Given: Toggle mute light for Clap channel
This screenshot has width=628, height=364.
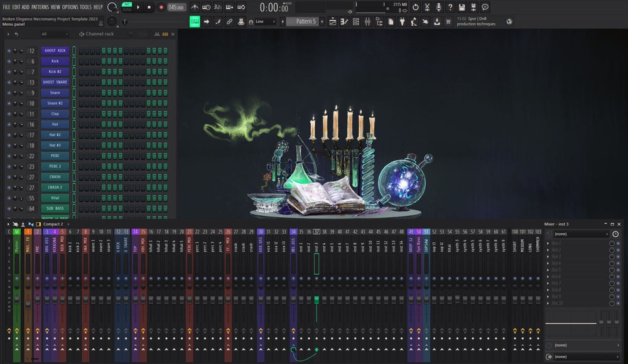Looking at the screenshot, I should click(9, 114).
